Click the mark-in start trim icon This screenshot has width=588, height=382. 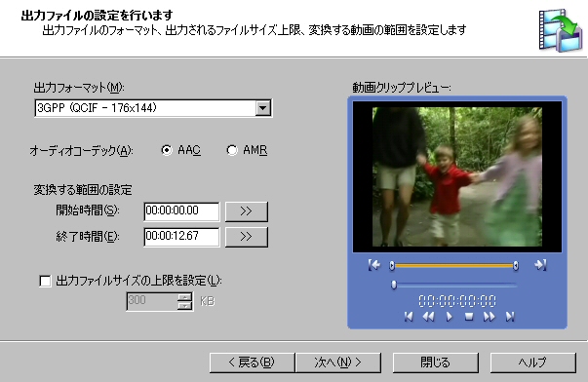[x=374, y=265]
